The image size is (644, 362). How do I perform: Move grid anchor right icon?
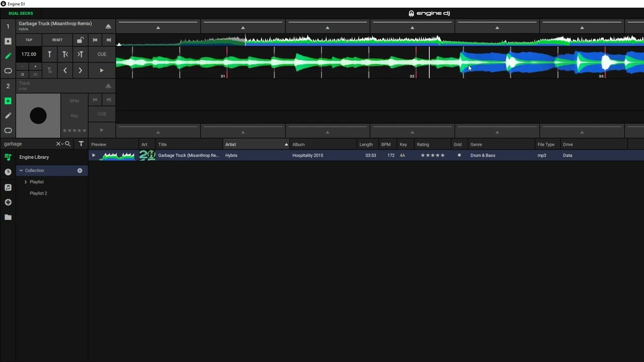80,54
